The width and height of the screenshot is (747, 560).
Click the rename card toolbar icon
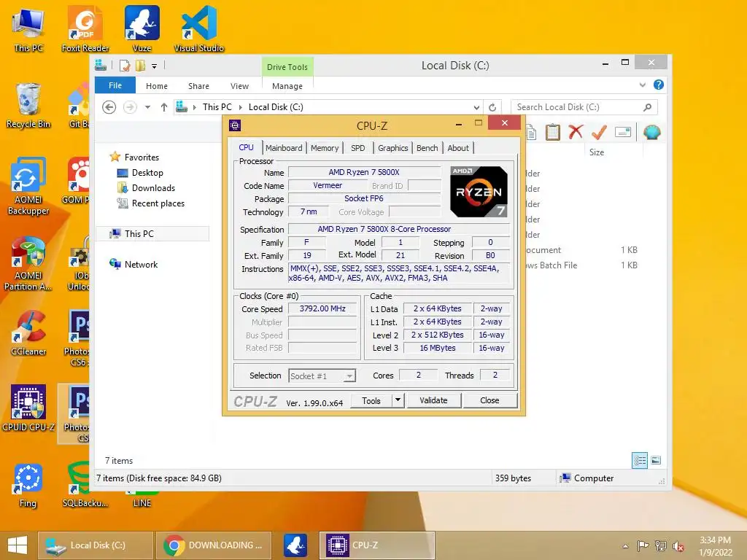click(x=623, y=132)
